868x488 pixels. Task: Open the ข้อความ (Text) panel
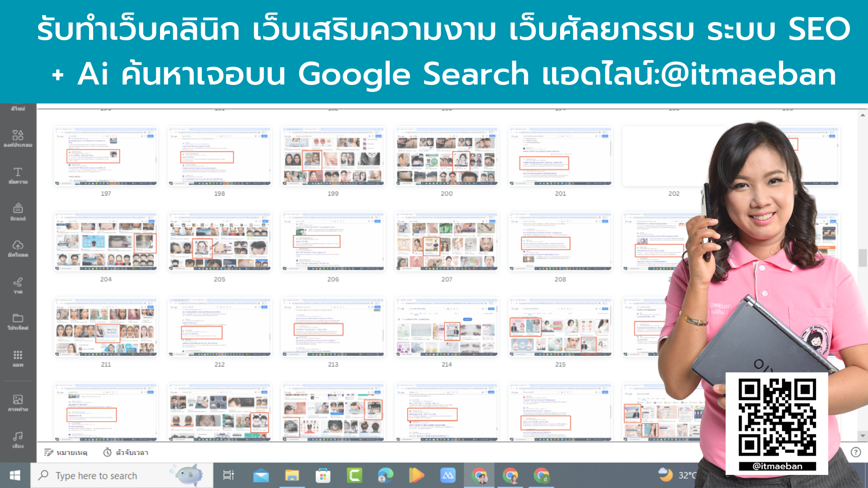tap(18, 175)
